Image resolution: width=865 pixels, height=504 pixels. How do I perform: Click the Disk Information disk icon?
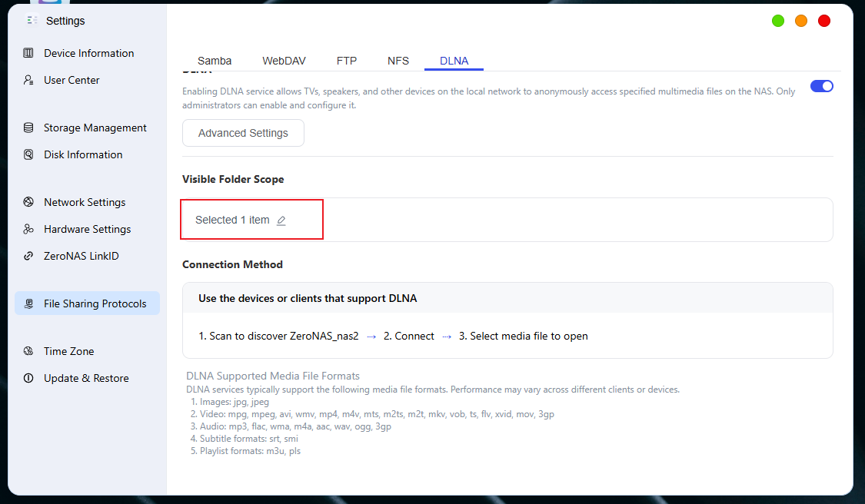pos(28,154)
